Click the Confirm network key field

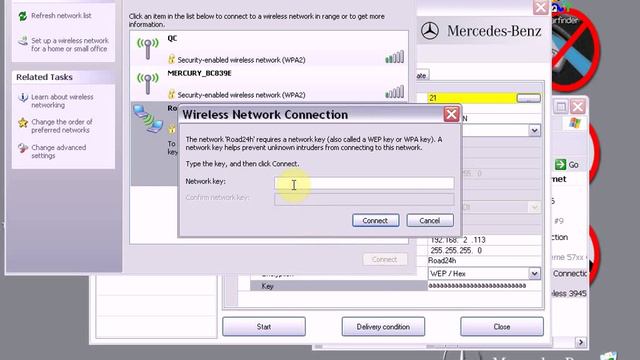point(364,199)
